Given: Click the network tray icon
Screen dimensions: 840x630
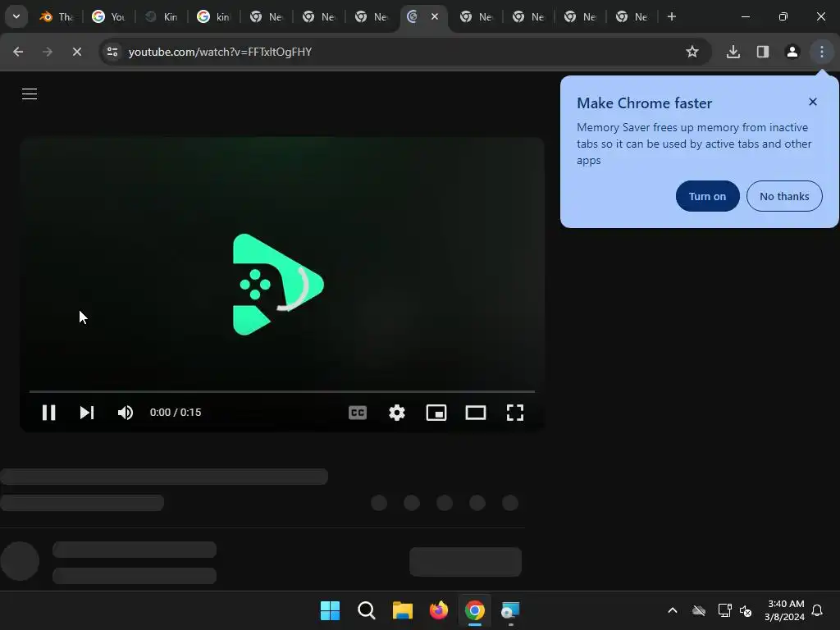Looking at the screenshot, I should point(724,610).
